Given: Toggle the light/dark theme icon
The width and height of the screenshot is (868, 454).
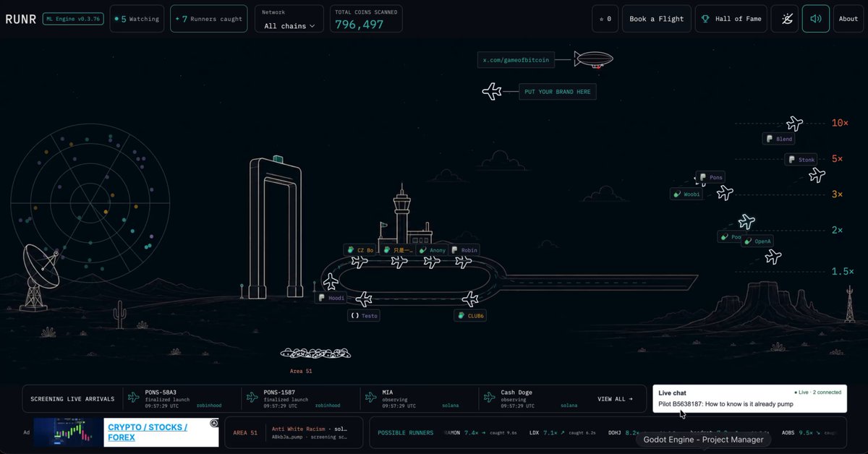Looking at the screenshot, I should (784, 19).
